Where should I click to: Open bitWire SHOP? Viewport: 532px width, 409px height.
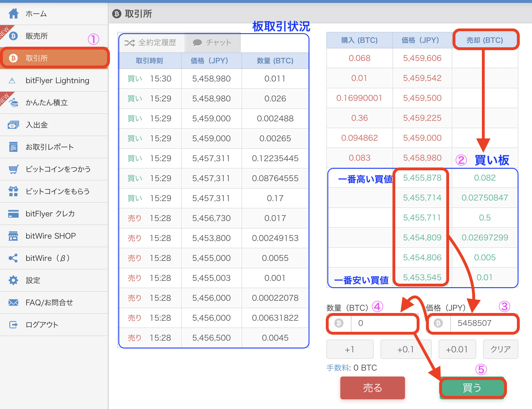[54, 236]
